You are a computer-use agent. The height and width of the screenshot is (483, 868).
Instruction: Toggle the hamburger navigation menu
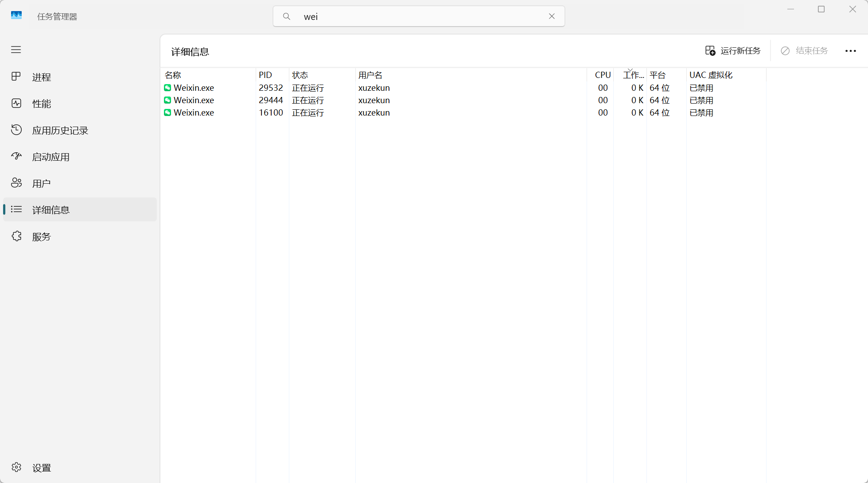click(16, 50)
